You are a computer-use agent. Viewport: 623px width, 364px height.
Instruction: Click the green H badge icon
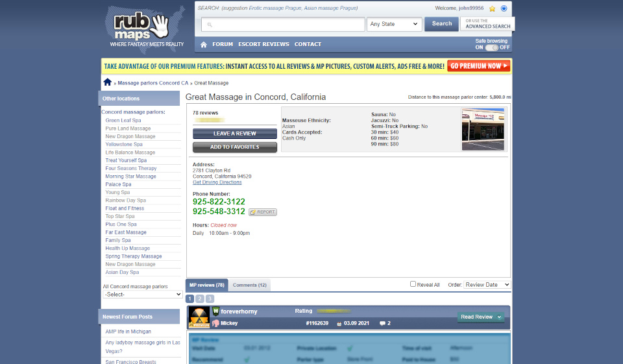215,311
